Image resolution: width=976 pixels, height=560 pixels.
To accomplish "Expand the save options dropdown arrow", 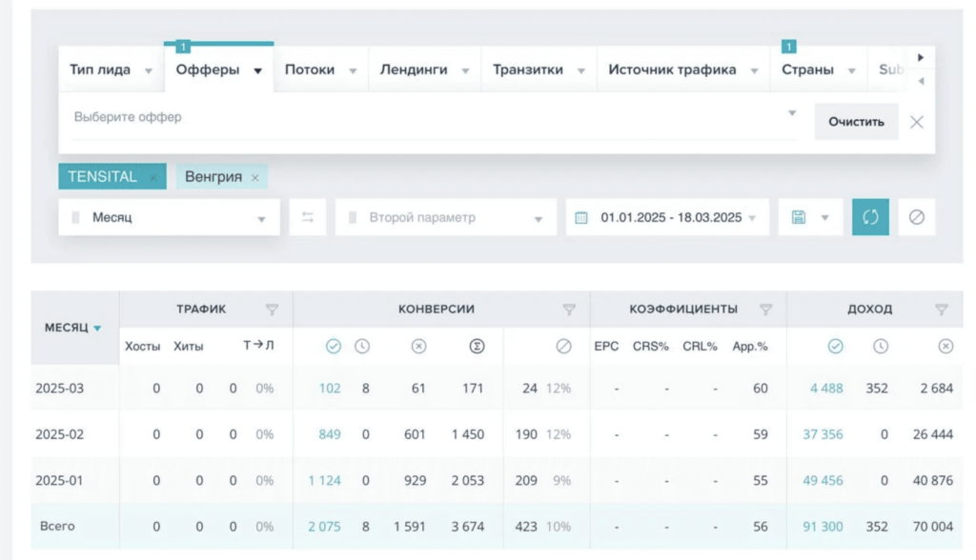I will (824, 218).
